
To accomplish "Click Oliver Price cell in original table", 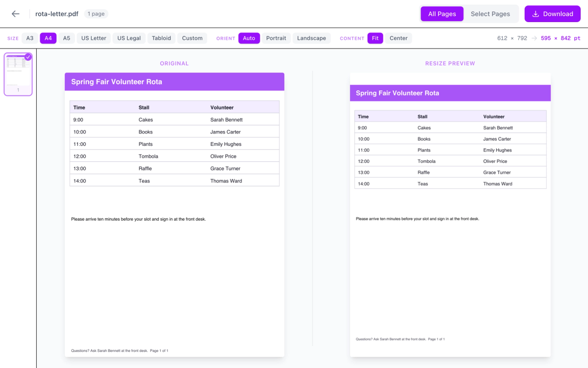I will coord(223,157).
